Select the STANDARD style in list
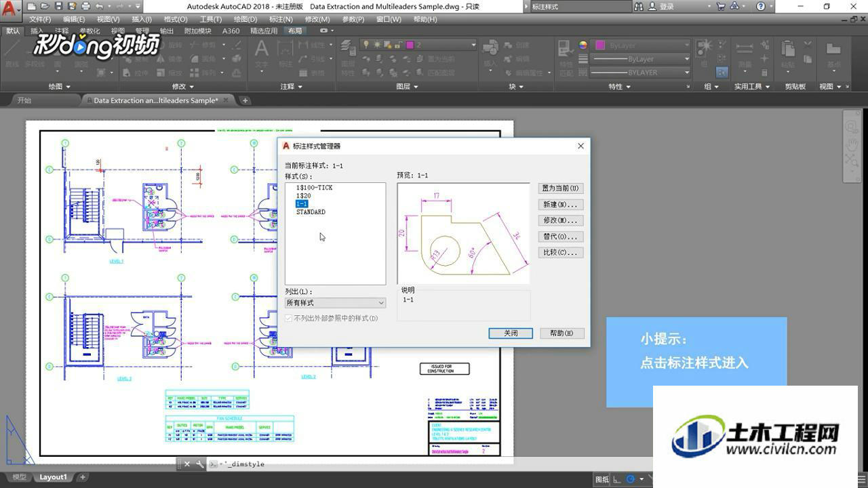Viewport: 868px width, 488px height. (x=311, y=212)
